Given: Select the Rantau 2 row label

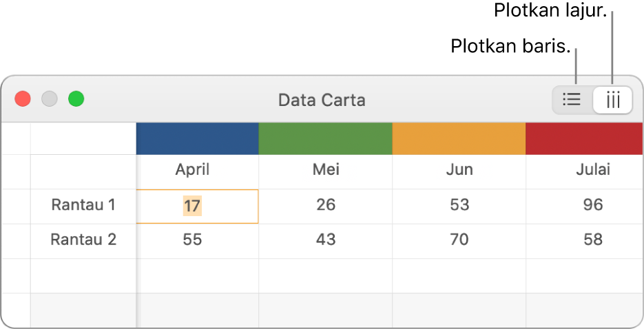Looking at the screenshot, I should tap(83, 240).
